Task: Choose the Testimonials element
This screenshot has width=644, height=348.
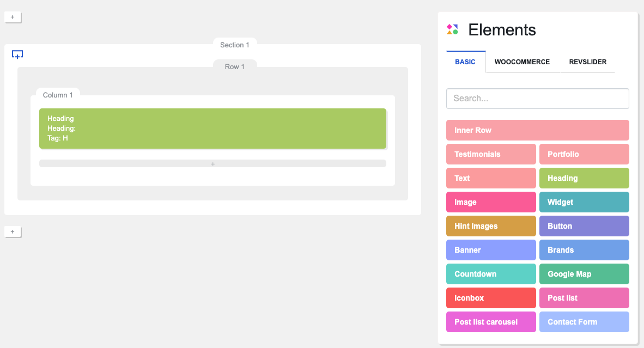Action: tap(491, 154)
